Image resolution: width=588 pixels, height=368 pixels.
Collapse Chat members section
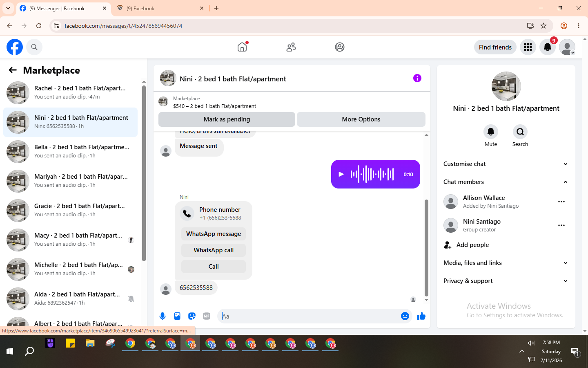click(x=506, y=182)
